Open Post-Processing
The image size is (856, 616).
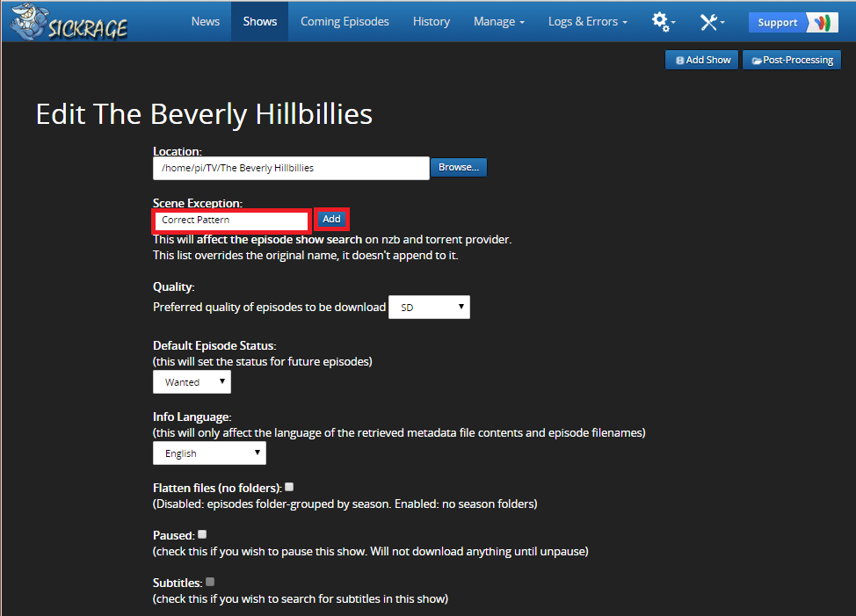(x=792, y=60)
